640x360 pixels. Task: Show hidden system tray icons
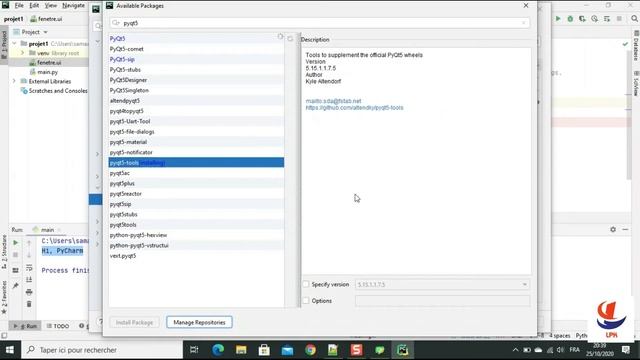(515, 350)
